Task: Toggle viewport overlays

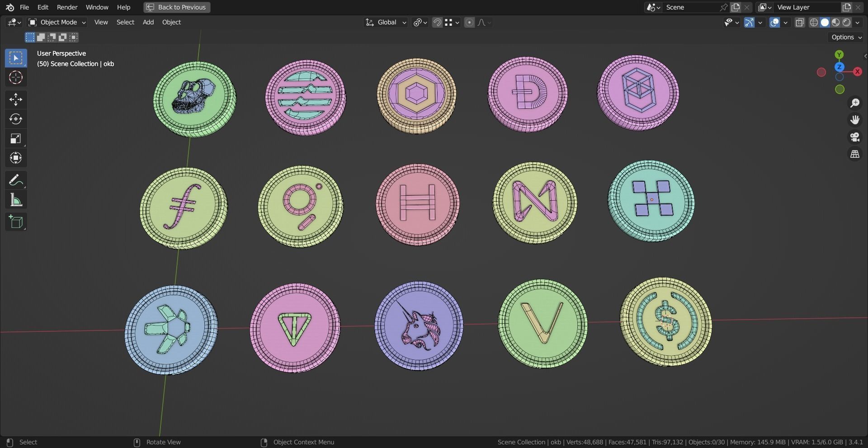Action: [774, 22]
